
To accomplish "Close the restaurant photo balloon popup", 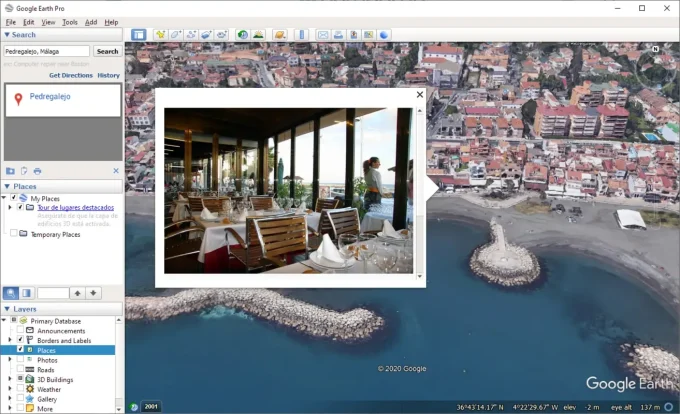I will (419, 95).
